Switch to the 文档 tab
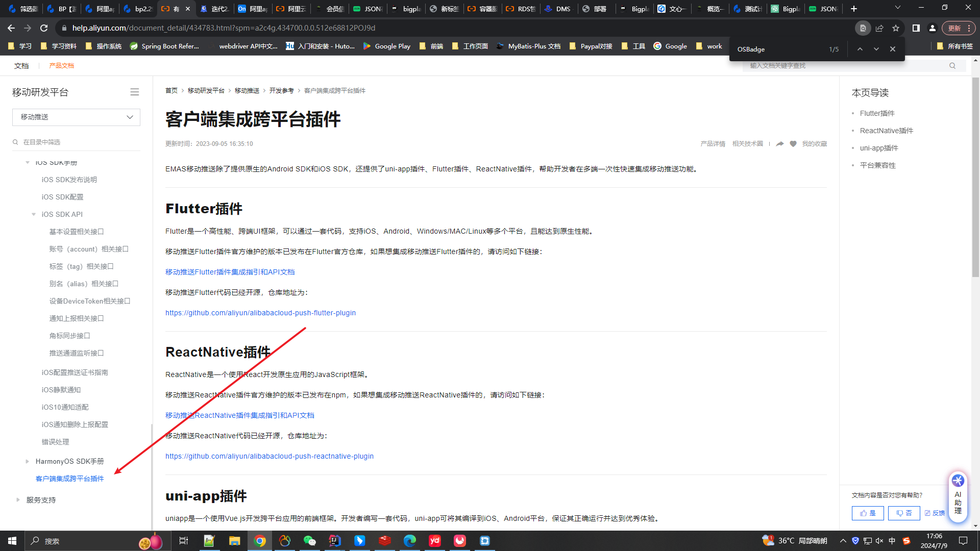 coord(21,65)
